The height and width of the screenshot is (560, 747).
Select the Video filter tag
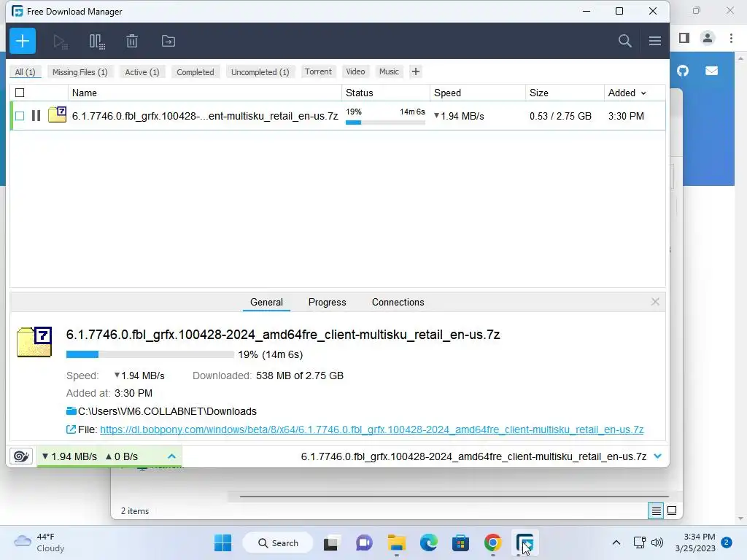tap(355, 71)
